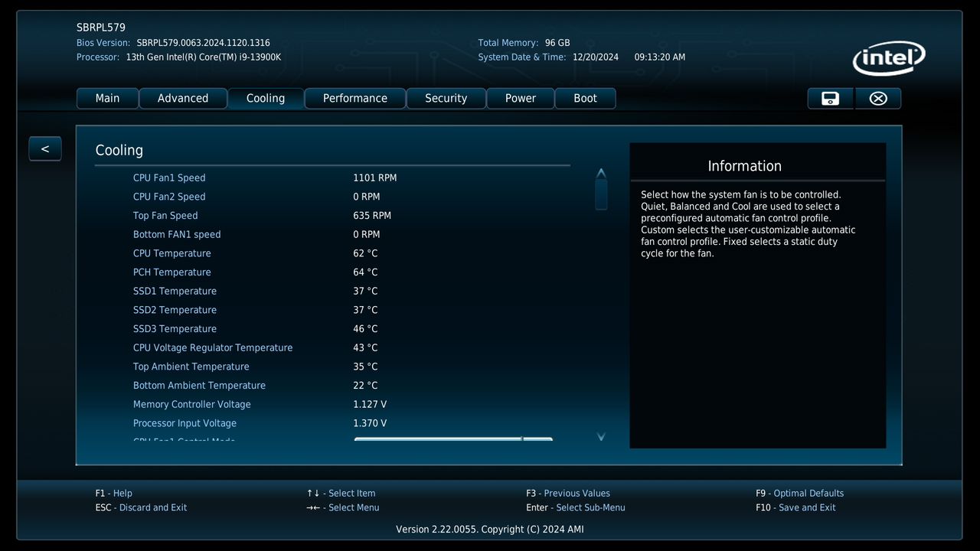Screen dimensions: 980x551
Task: Click the BIOS version string
Action: click(x=203, y=43)
